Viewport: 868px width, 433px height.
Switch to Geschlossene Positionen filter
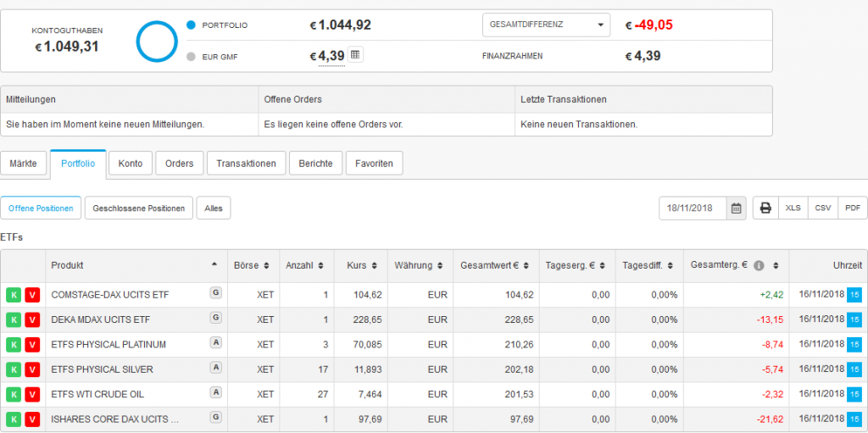point(138,208)
